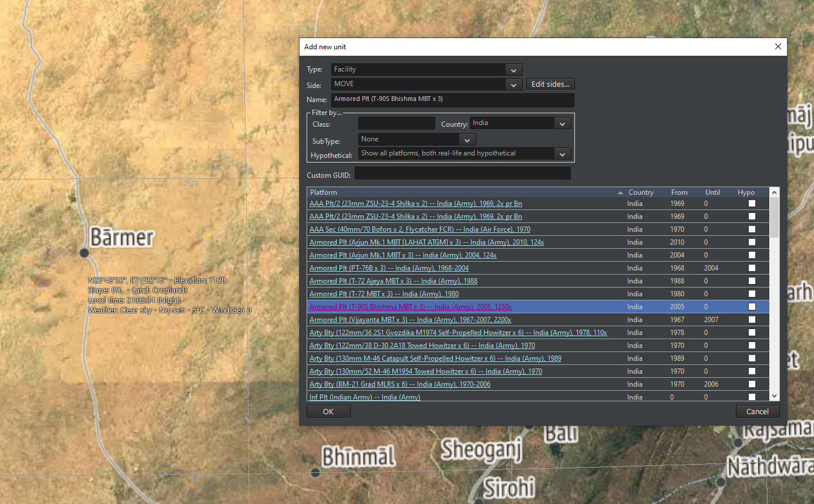Click the 2010 From value for Arjun LAHAT
Viewport: 814px width, 504px height.
pos(677,242)
